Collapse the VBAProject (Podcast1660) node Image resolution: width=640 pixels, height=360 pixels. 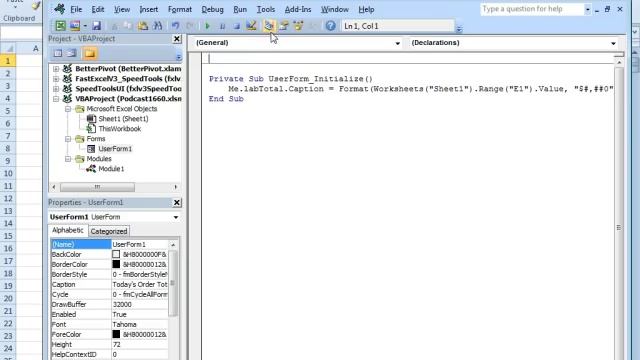56,99
